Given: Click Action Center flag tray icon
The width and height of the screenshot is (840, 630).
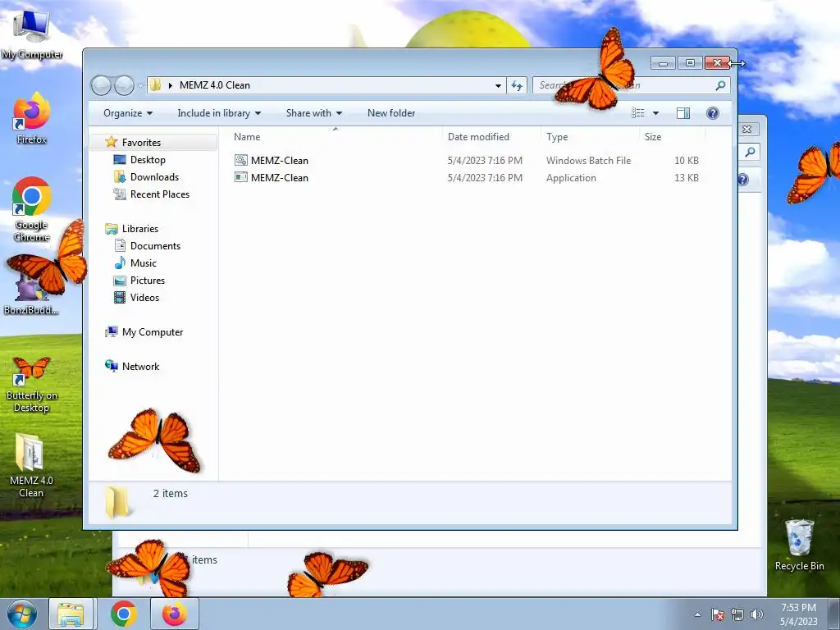Looking at the screenshot, I should 718,614.
